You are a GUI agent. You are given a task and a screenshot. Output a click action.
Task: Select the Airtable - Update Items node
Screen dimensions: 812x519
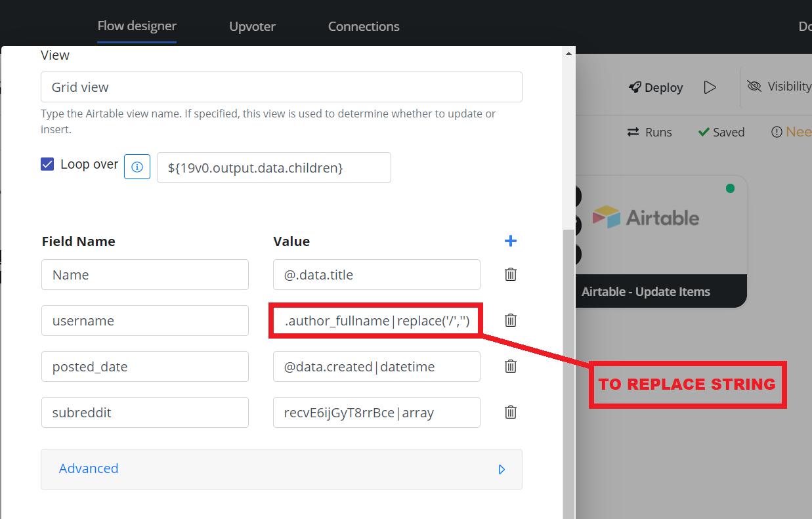[x=662, y=241]
